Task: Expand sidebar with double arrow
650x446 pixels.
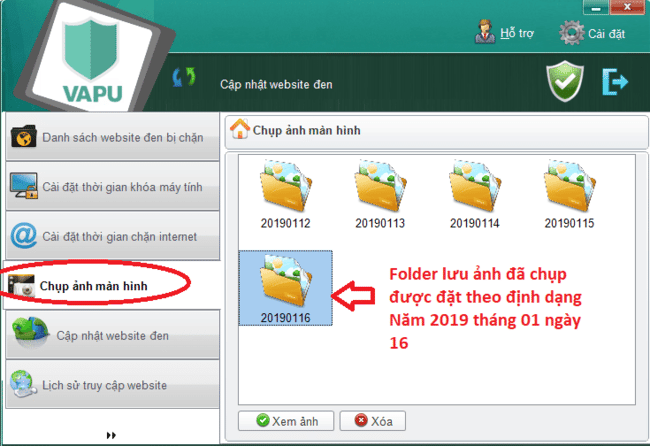Action: click(x=110, y=435)
